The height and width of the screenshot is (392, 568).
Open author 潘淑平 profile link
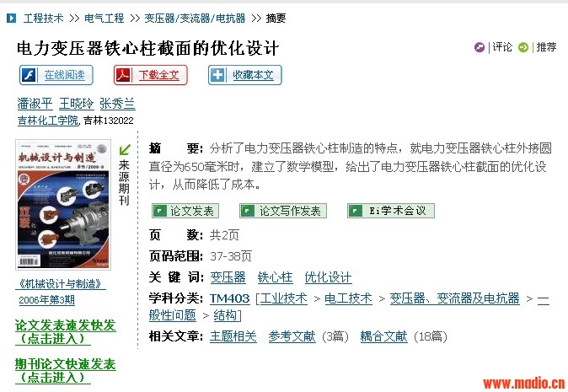pos(35,104)
